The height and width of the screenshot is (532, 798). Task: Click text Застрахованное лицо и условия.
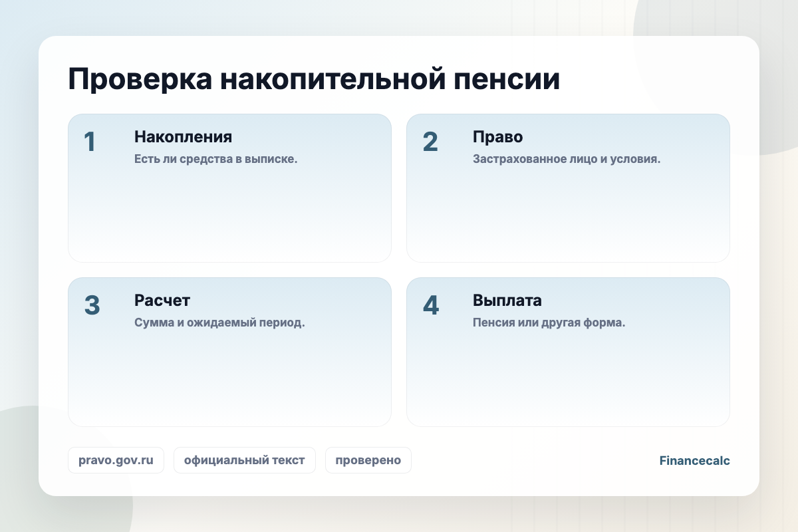coord(567,160)
